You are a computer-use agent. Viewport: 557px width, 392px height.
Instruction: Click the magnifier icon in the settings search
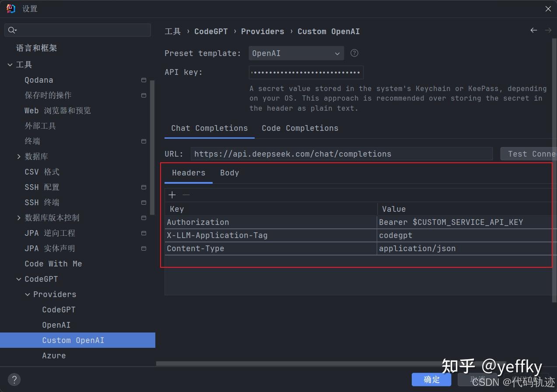(12, 30)
